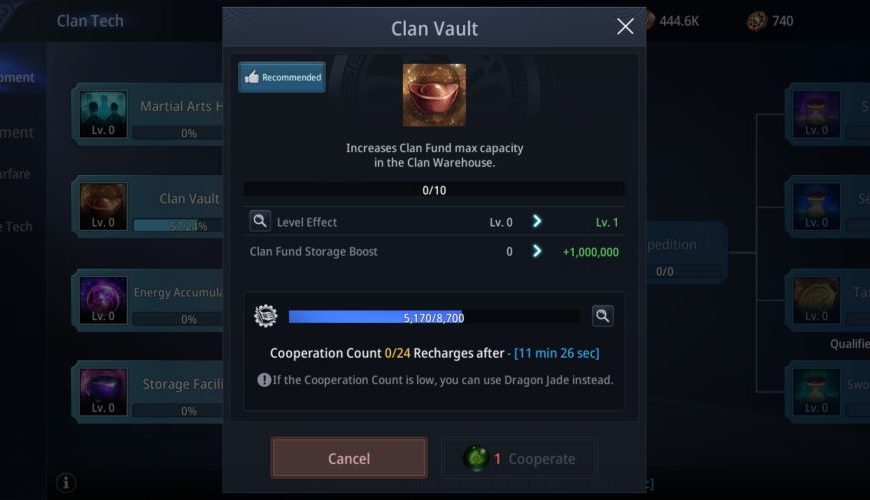Click magnifier beside the 5,170/8,700 bar
Screen dimensions: 870x500
[603, 316]
